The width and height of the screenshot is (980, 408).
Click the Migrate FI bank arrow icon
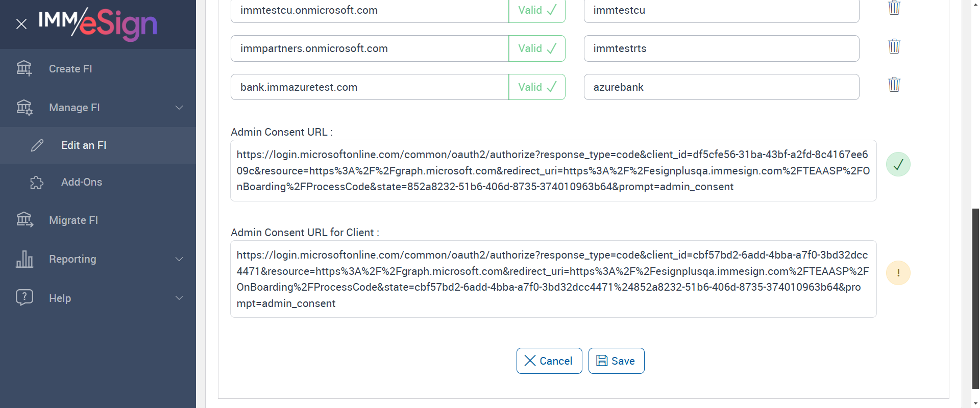click(24, 220)
